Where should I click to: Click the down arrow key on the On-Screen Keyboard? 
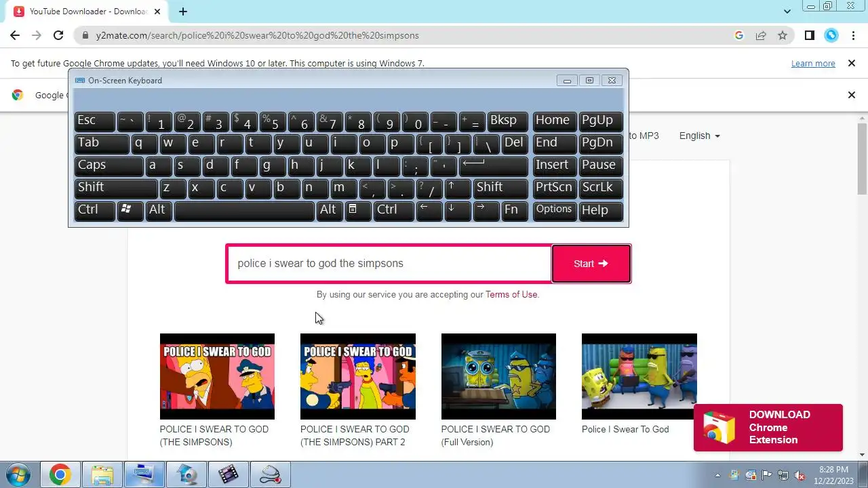(x=458, y=211)
